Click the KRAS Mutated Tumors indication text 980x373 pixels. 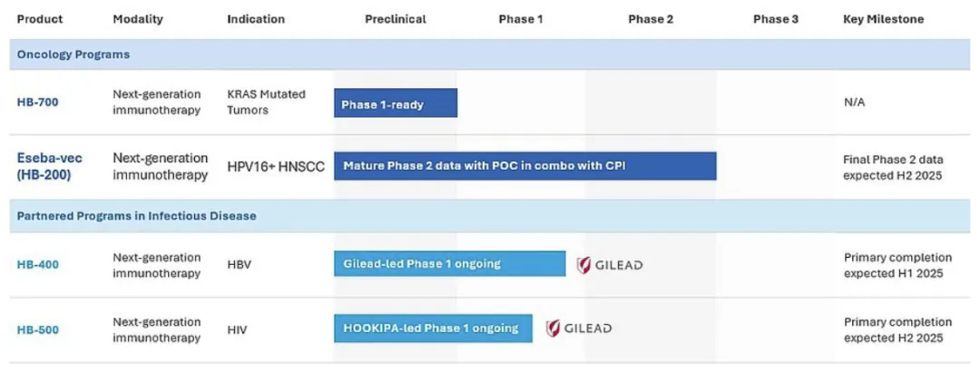[x=266, y=102]
